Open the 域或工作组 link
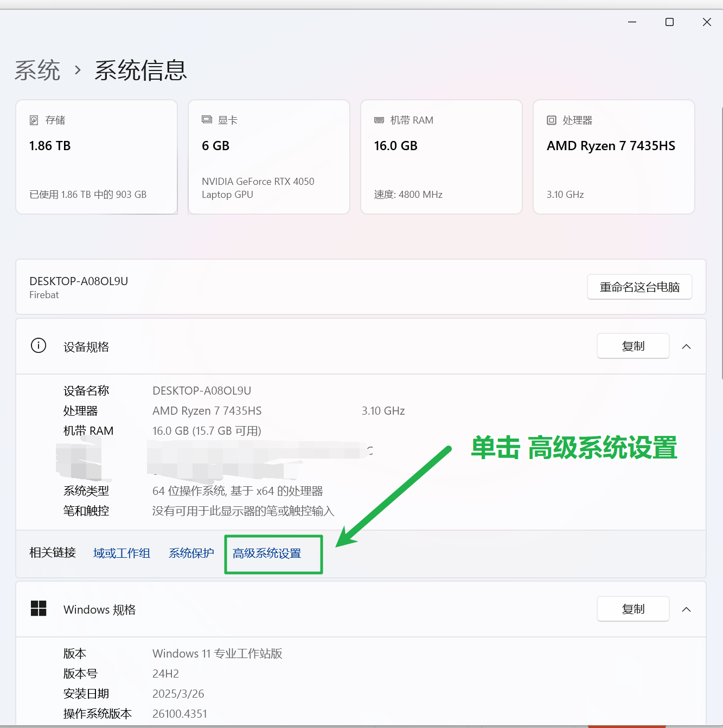The width and height of the screenshot is (723, 728). coord(121,553)
